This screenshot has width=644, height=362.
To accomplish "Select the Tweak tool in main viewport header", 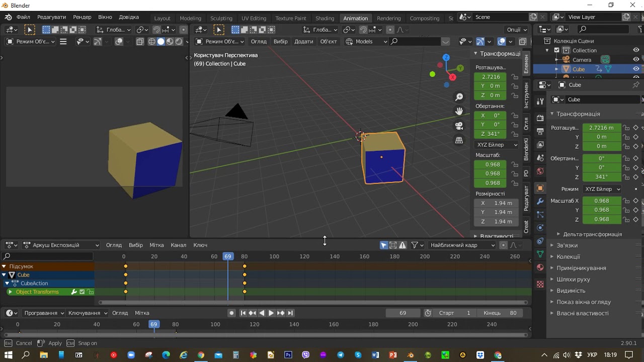I will click(x=219, y=30).
